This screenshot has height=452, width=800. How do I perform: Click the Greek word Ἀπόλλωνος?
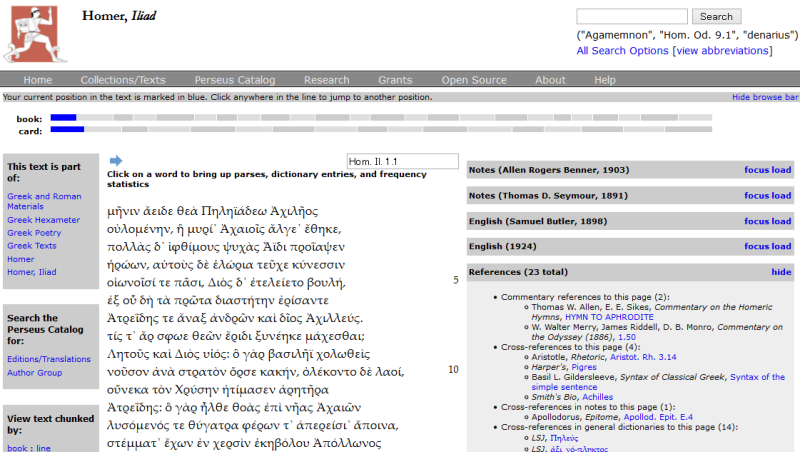coord(347,443)
